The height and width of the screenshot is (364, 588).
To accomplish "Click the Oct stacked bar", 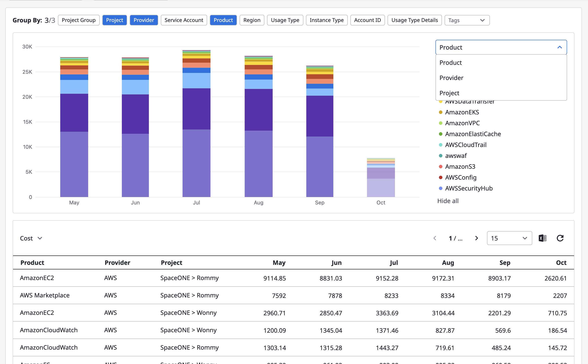I will tap(381, 177).
